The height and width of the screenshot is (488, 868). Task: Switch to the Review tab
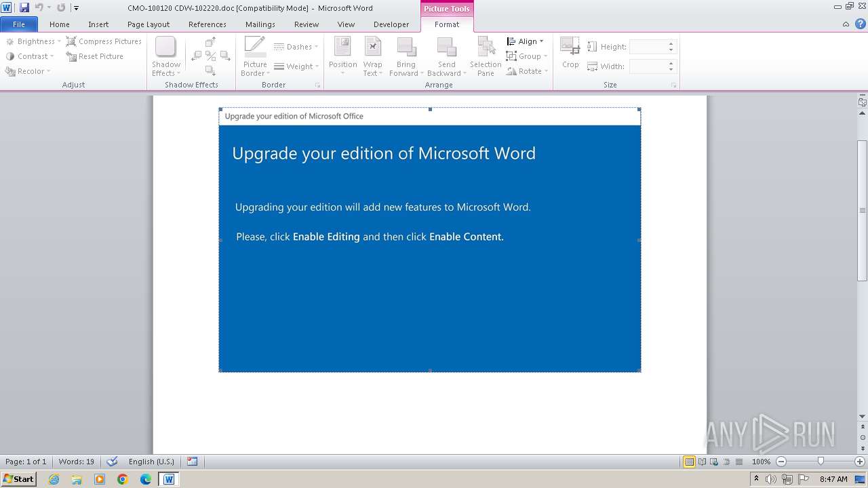click(307, 24)
